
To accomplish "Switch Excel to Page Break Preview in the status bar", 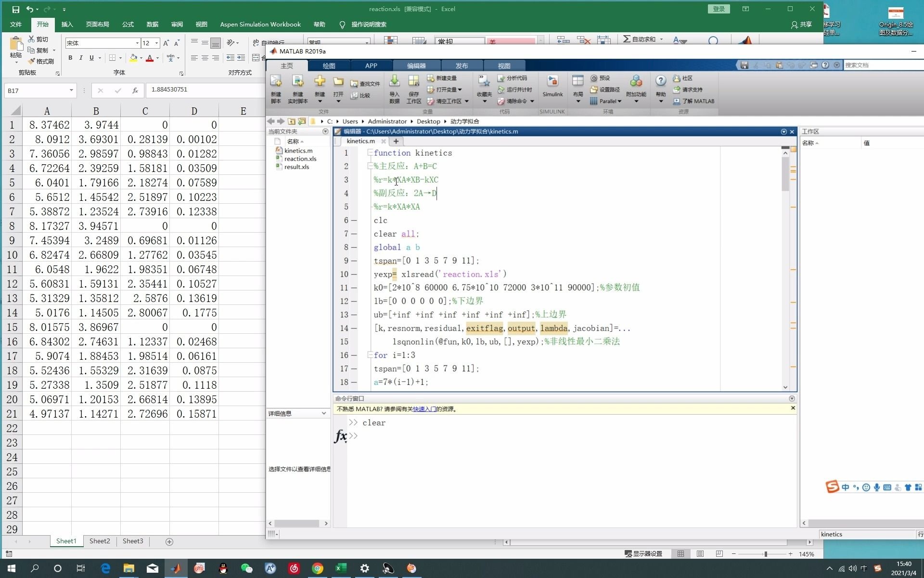I will [719, 554].
